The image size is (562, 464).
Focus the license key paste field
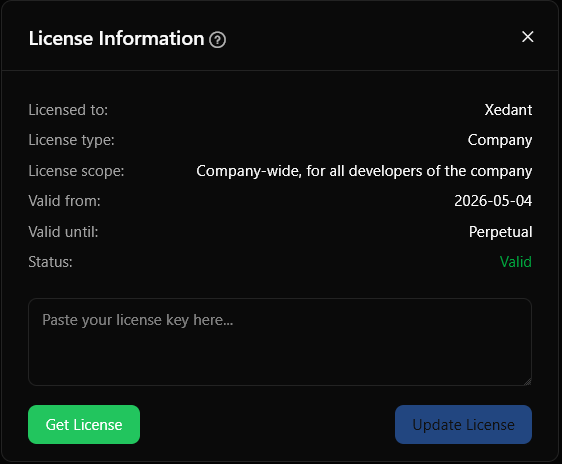pos(280,342)
